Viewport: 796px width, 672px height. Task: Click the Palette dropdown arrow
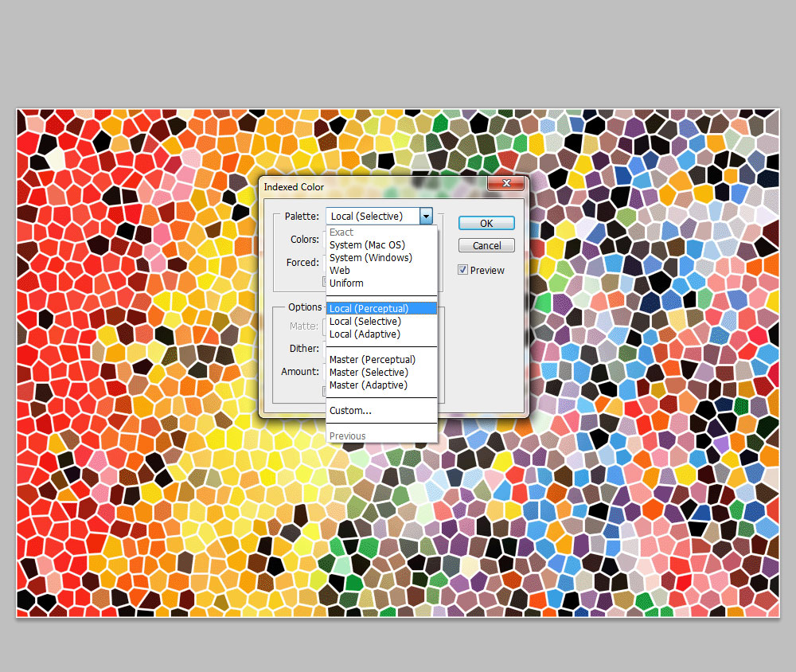click(427, 216)
